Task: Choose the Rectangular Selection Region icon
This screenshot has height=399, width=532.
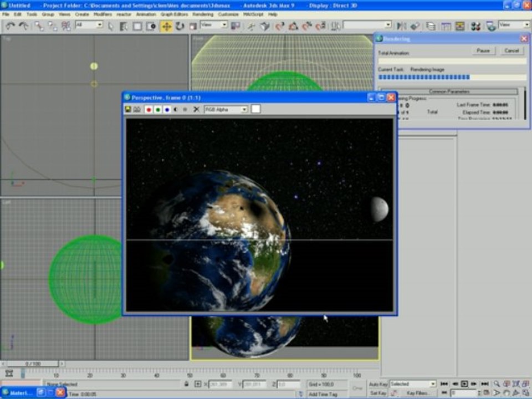Action: click(137, 26)
